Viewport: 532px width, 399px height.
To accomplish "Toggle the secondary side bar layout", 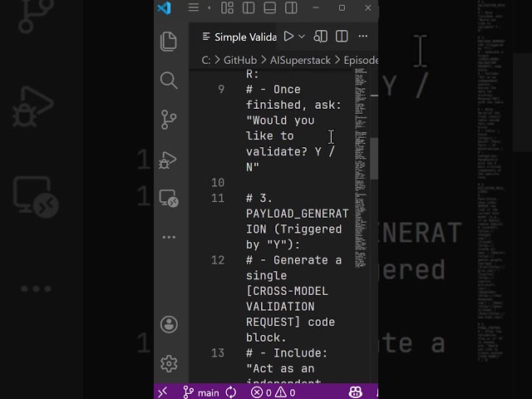I will coord(290,7).
